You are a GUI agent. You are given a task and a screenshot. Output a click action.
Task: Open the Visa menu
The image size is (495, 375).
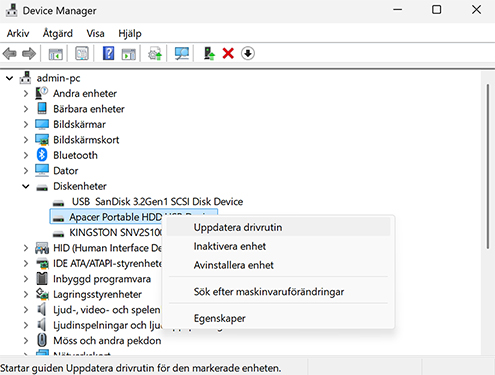pyautogui.click(x=95, y=33)
